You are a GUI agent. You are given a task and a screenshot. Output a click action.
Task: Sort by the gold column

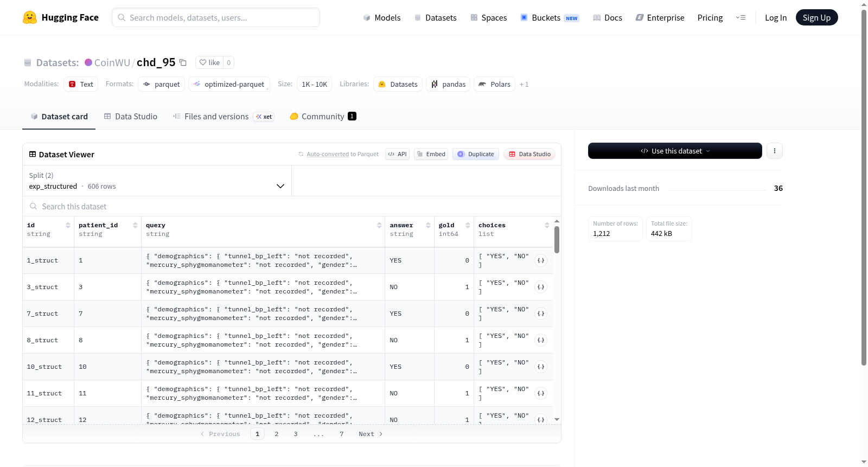(x=468, y=226)
